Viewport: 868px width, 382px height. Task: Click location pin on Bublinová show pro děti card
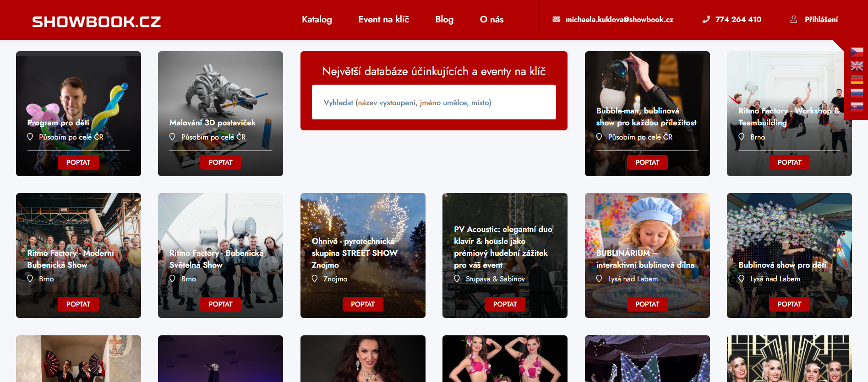tap(742, 279)
